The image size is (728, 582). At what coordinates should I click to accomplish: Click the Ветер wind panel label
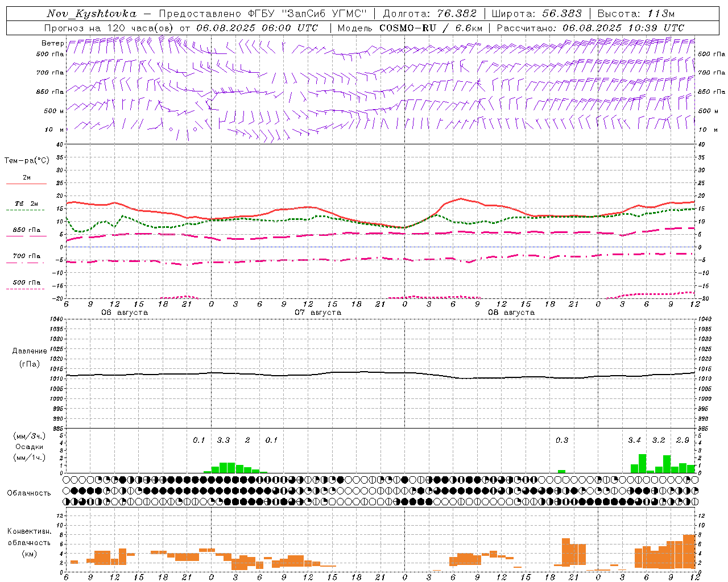pos(52,43)
